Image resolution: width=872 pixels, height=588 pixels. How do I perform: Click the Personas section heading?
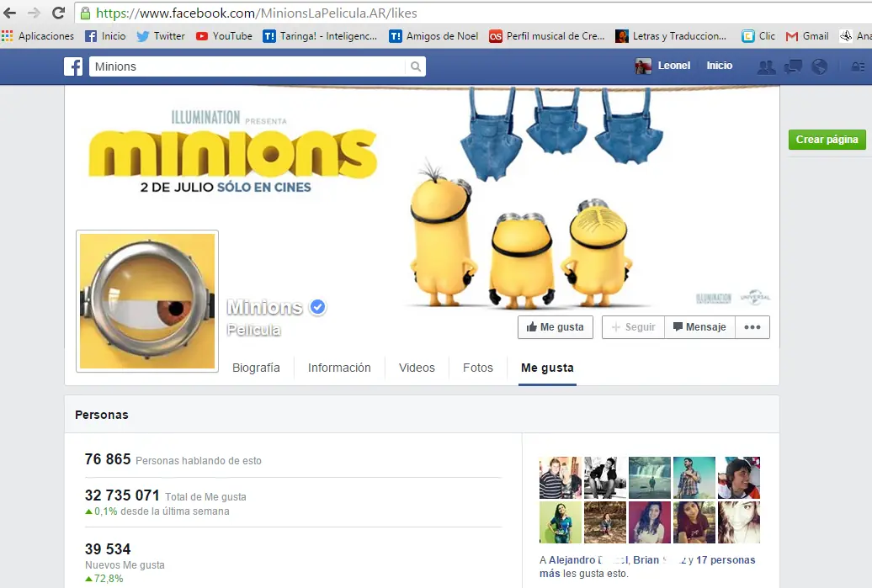pos(102,415)
